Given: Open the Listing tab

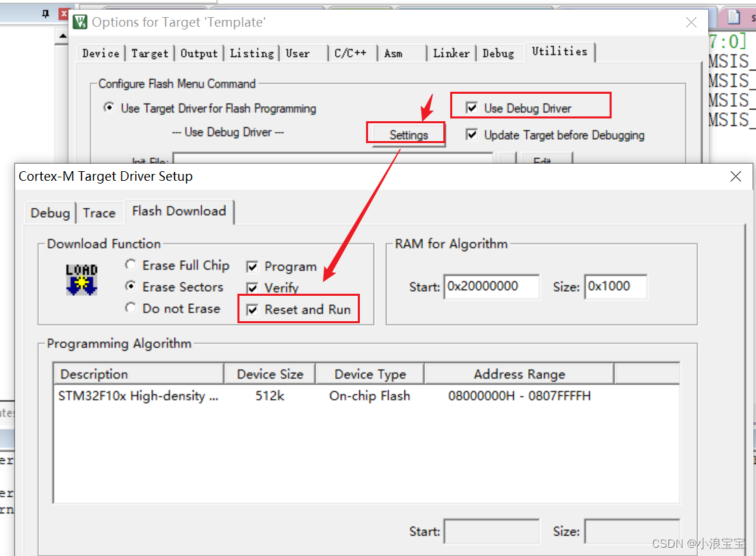Looking at the screenshot, I should coord(252,53).
